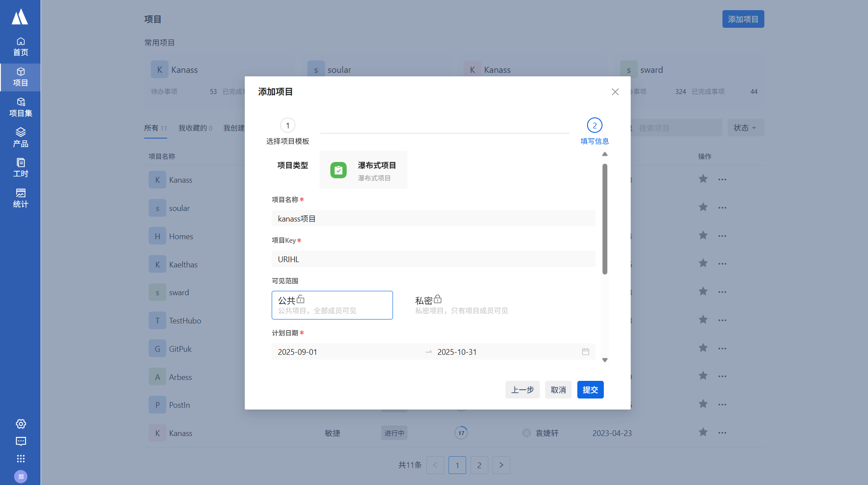Click the 项目Key input field
This screenshot has width=868, height=485.
tap(433, 259)
